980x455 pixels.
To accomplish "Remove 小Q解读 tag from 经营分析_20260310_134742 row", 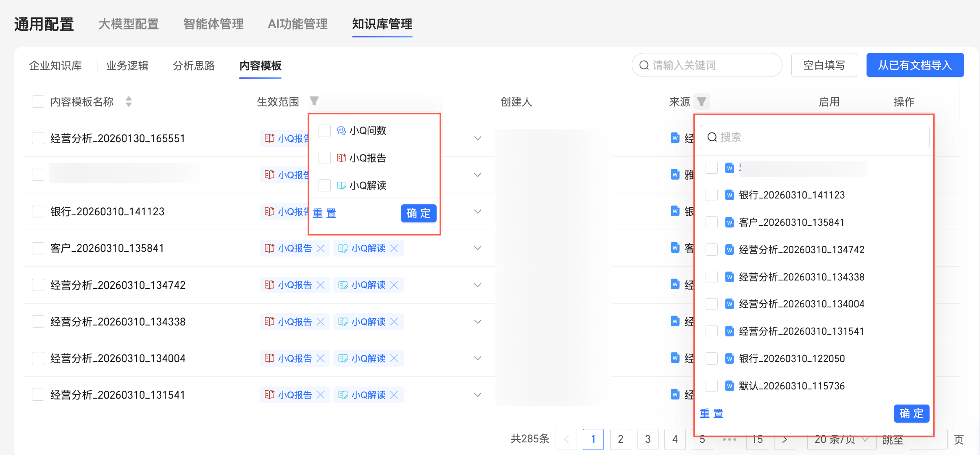I will click(394, 285).
